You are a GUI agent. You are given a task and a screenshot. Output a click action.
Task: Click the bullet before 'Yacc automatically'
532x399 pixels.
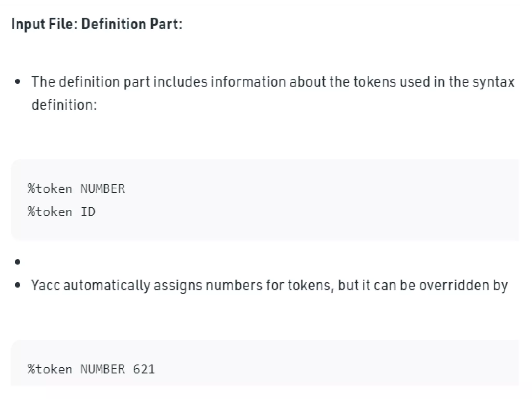(18, 285)
